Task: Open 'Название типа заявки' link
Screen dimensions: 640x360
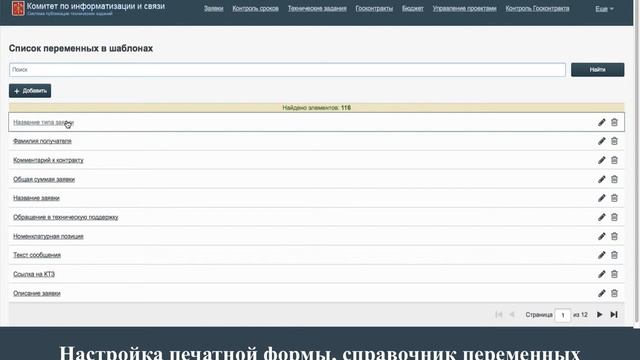Action: [43, 122]
